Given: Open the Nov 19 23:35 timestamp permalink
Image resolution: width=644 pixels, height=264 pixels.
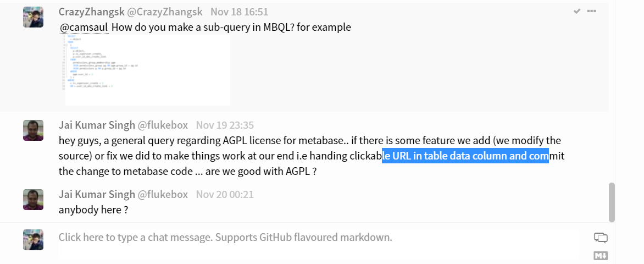Looking at the screenshot, I should (x=225, y=125).
